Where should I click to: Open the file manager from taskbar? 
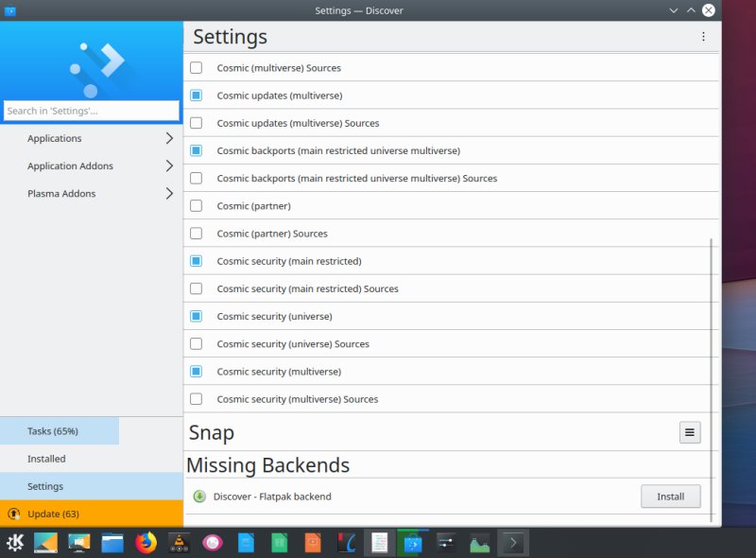click(112, 543)
